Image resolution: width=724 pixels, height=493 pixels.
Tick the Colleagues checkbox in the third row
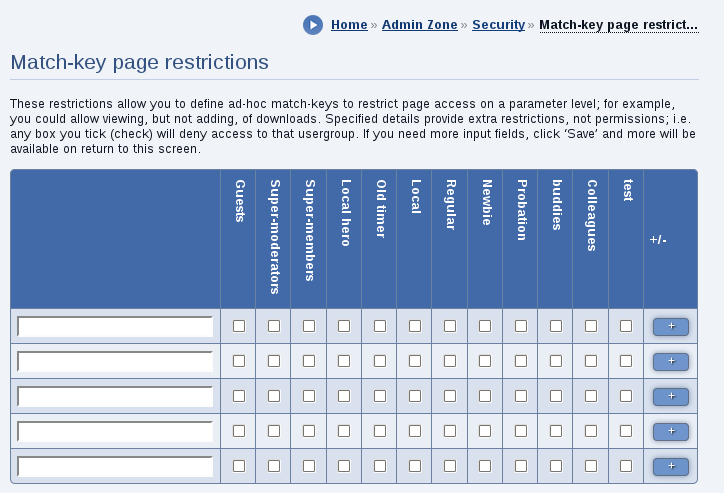coord(591,396)
